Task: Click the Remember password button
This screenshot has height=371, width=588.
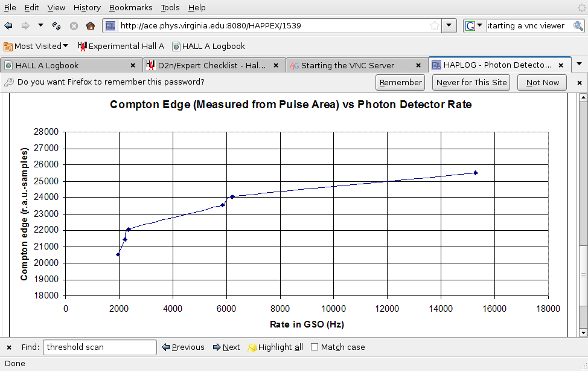Action: pos(400,82)
